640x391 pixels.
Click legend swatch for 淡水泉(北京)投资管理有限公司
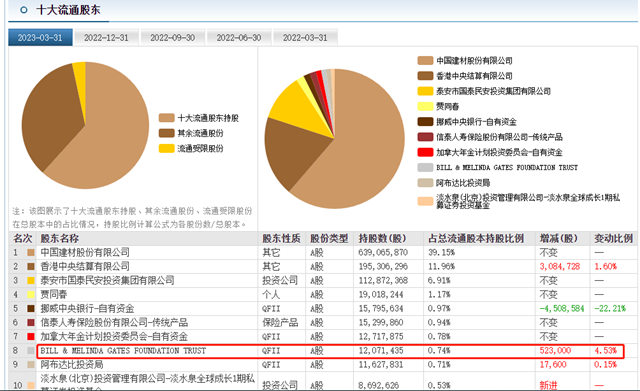tap(425, 201)
